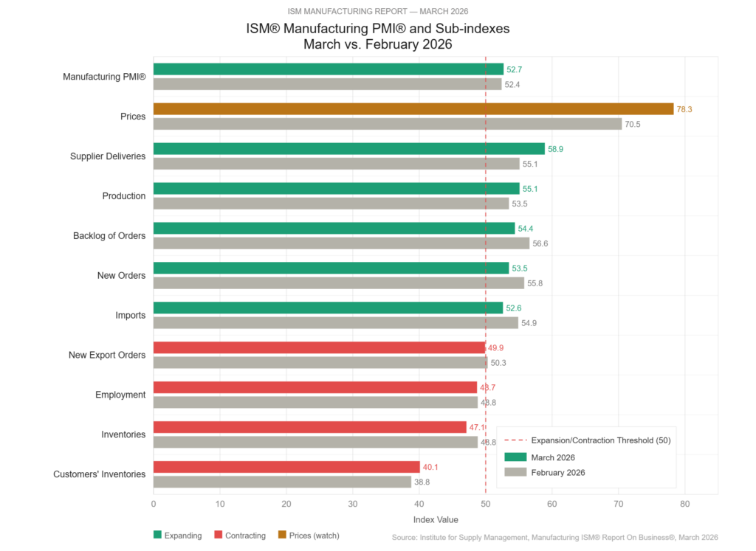The image size is (756, 551).
Task: Click the Production category label
Action: 123,196
